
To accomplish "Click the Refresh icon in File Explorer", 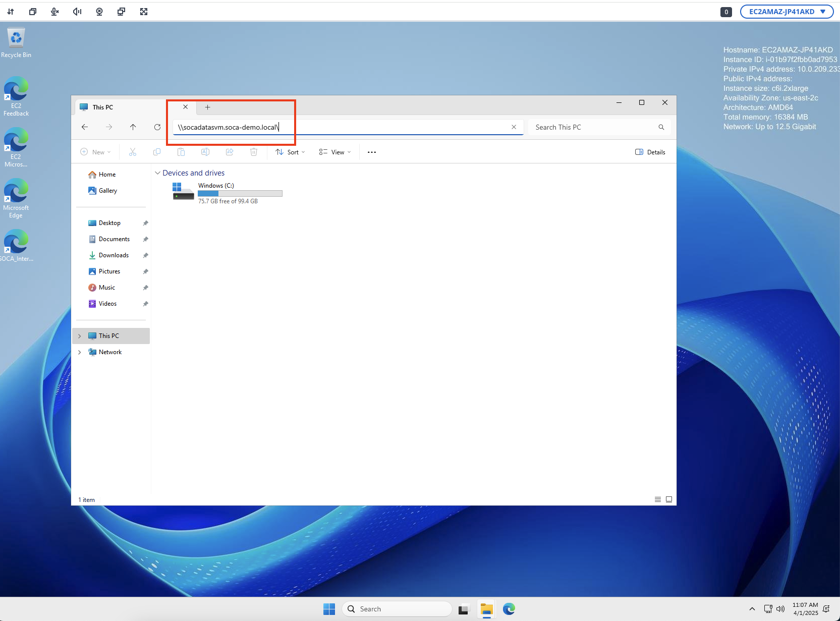I will tap(157, 127).
